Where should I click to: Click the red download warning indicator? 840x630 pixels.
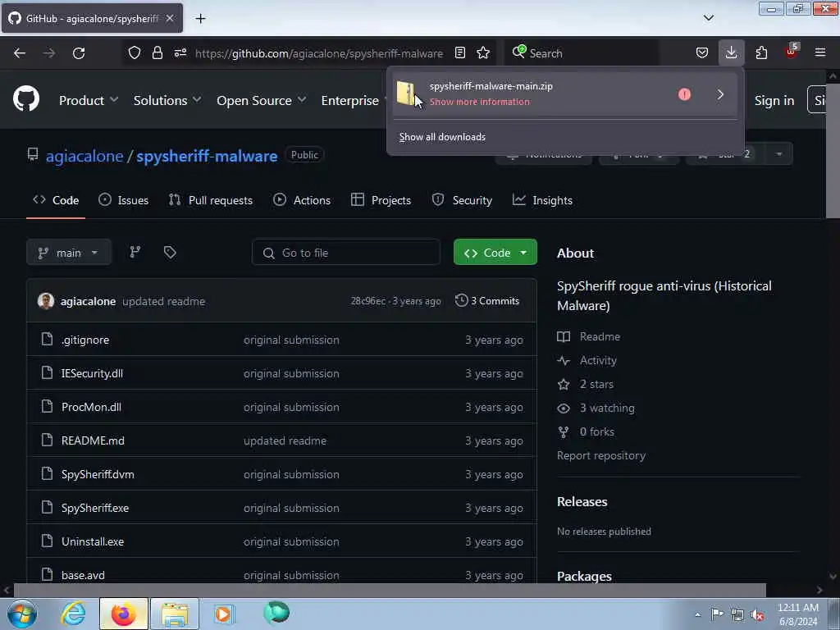684,94
